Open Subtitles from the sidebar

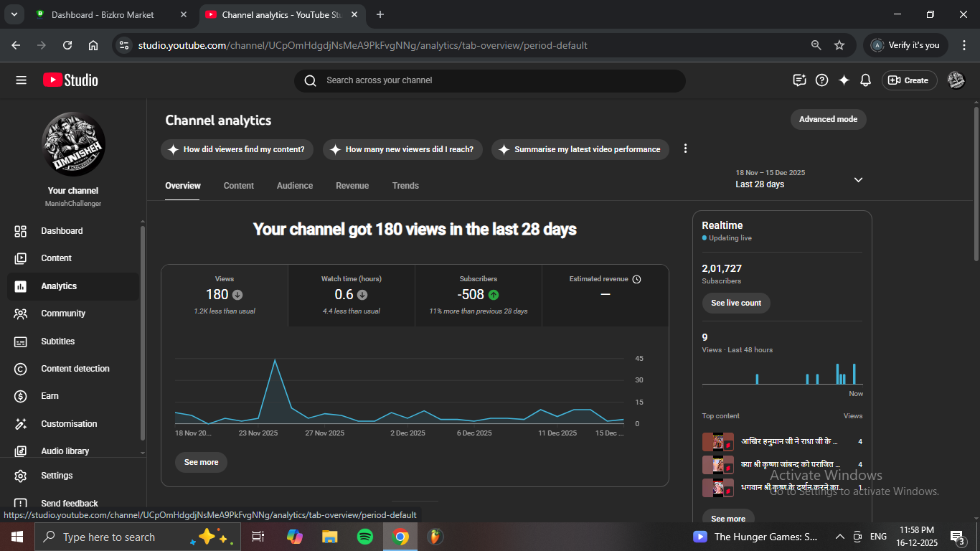[57, 342]
